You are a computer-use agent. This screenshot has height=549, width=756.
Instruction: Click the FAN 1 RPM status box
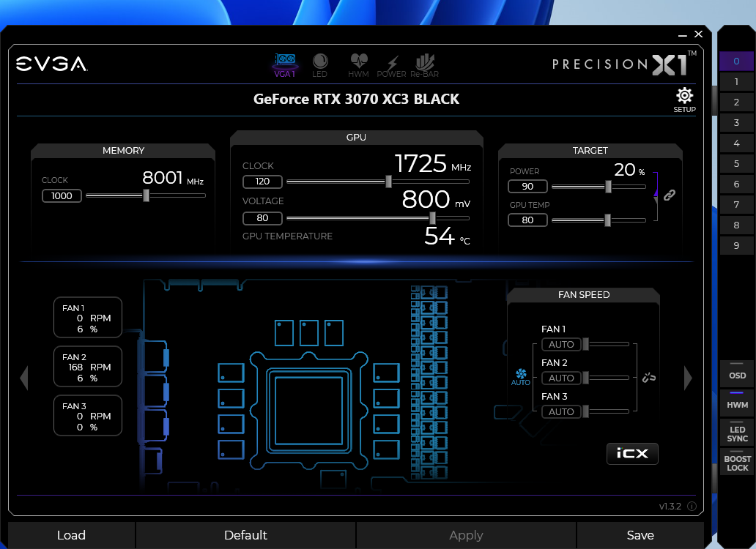[88, 318]
